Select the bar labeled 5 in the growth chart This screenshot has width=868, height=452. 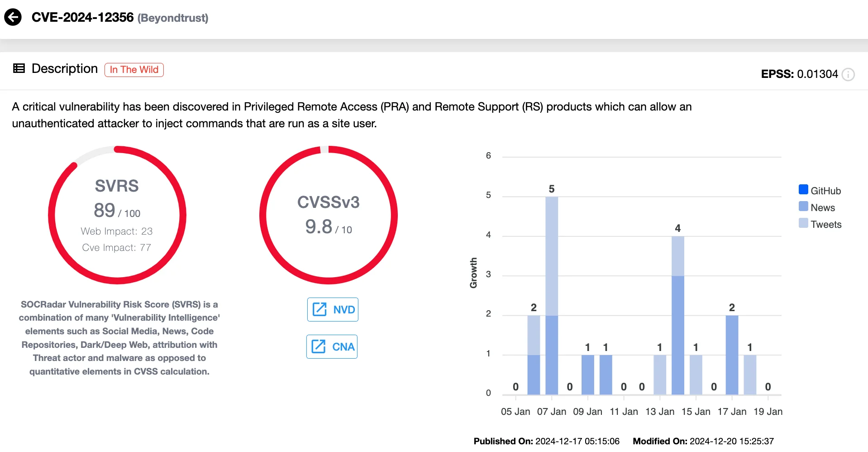(552, 295)
